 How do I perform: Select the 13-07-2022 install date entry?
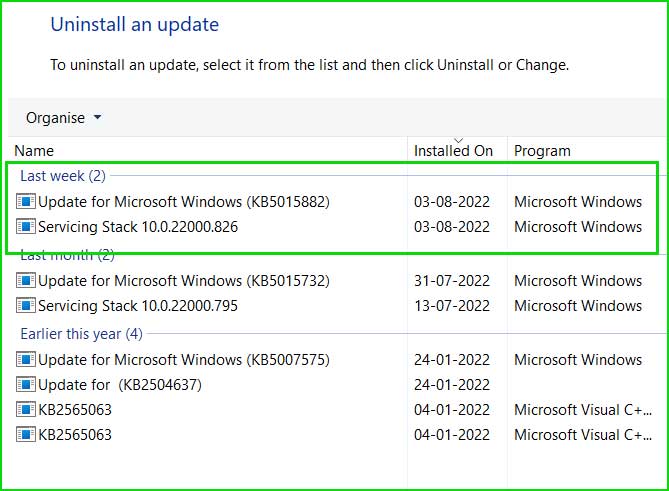(452, 306)
